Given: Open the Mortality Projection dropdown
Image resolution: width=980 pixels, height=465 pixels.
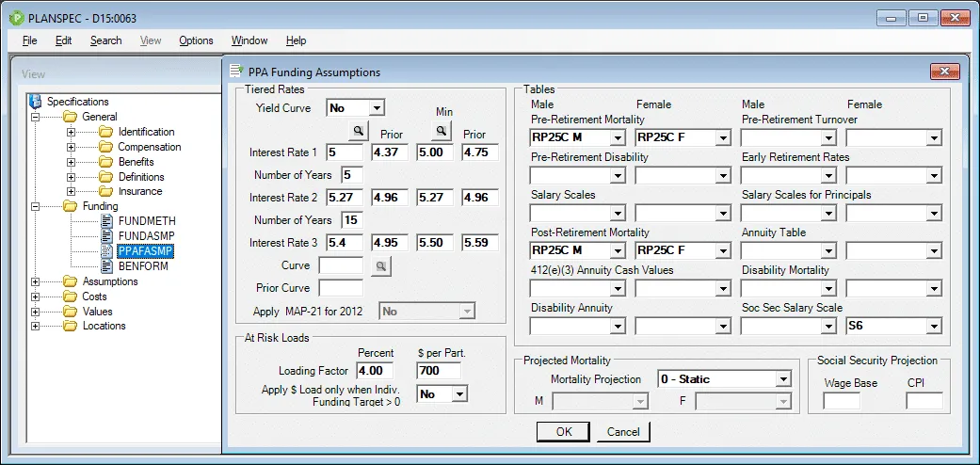Looking at the screenshot, I should (782, 379).
